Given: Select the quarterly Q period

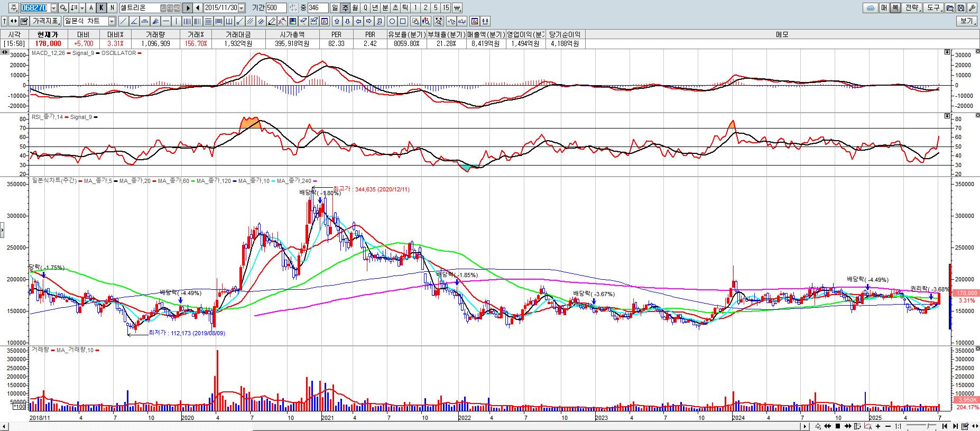Looking at the screenshot, I should pos(364,8).
